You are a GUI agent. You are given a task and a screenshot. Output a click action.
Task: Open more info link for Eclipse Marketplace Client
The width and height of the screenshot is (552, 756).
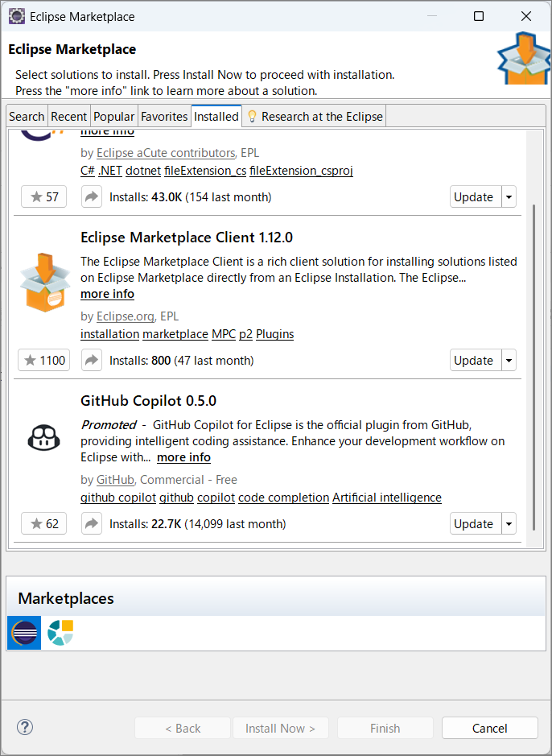107,294
